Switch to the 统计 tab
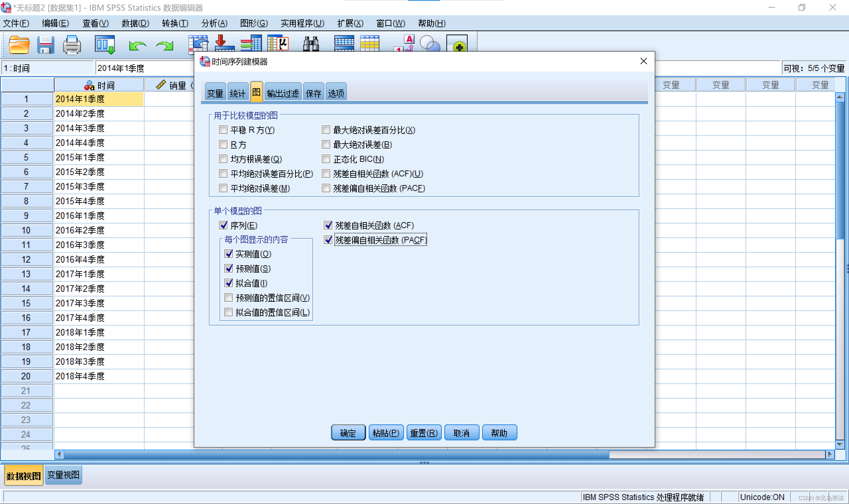Image resolution: width=849 pixels, height=504 pixels. tap(237, 93)
